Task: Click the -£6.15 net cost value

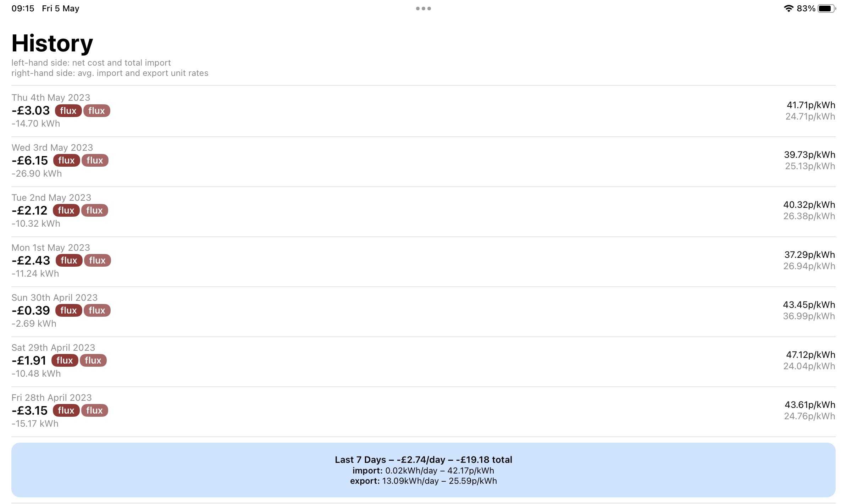Action: coord(30,161)
